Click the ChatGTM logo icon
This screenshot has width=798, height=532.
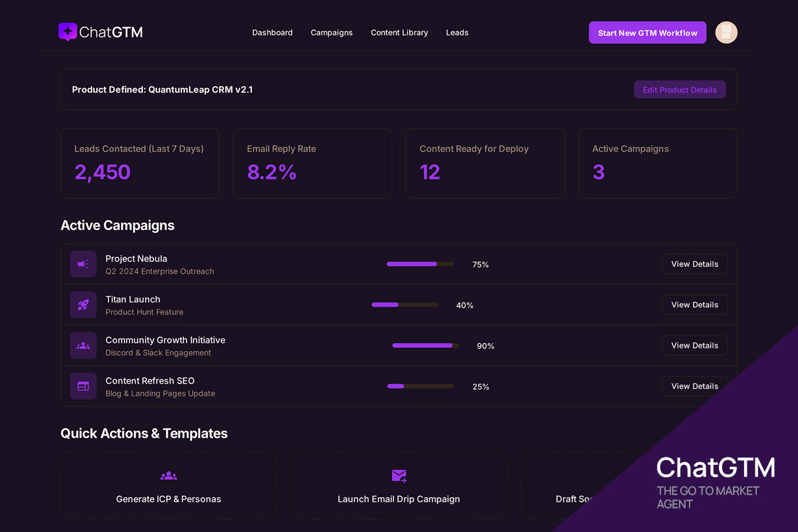coord(68,31)
